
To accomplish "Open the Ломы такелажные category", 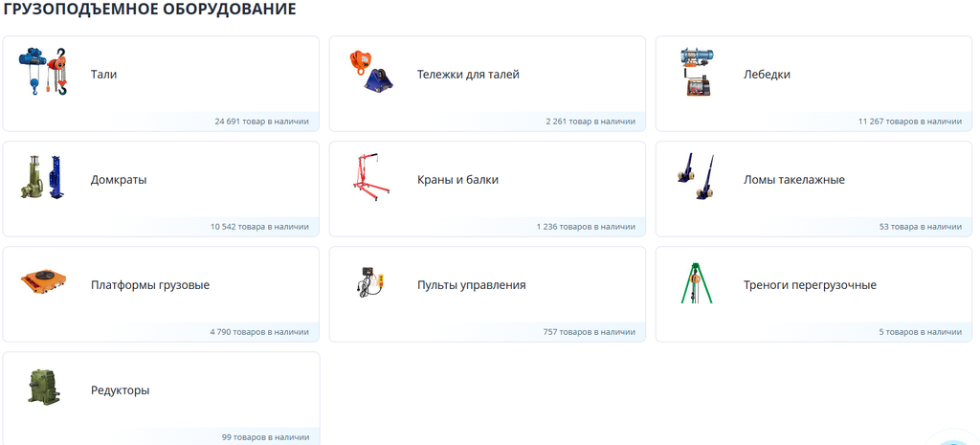I will point(793,180).
